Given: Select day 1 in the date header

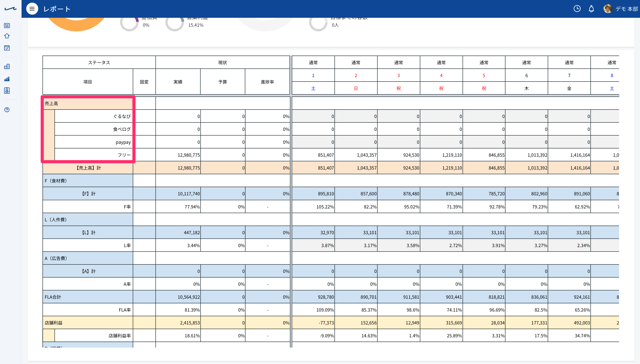Looking at the screenshot, I should (x=313, y=76).
